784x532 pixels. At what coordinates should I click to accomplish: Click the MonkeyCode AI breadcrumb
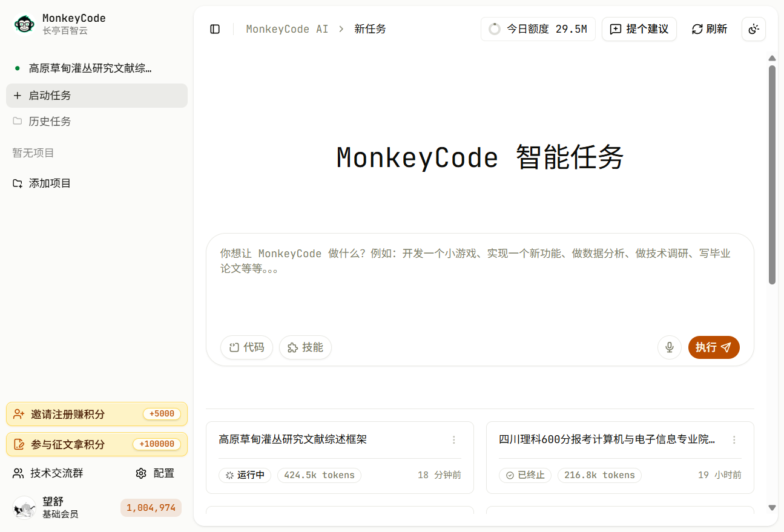287,29
